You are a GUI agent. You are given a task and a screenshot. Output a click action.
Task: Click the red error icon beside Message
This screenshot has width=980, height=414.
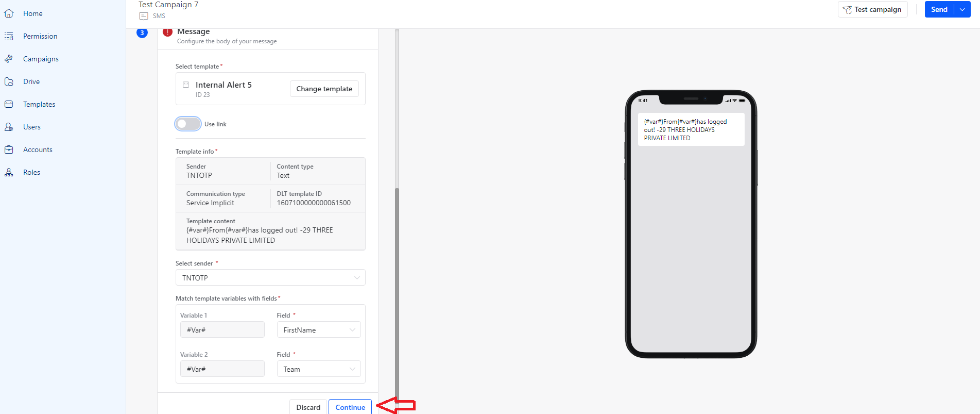coord(167,32)
